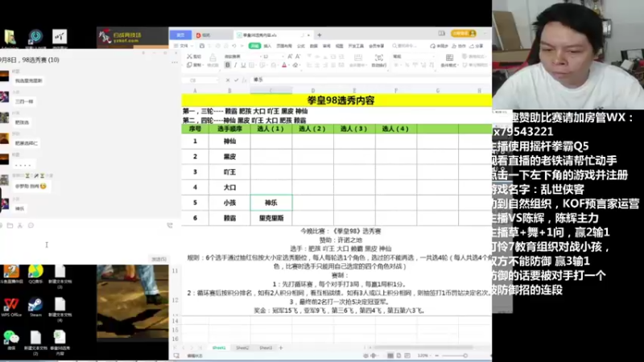Viewport: 644px width, 362px height.
Task: Select the 大口 player cell
Action: [229, 187]
